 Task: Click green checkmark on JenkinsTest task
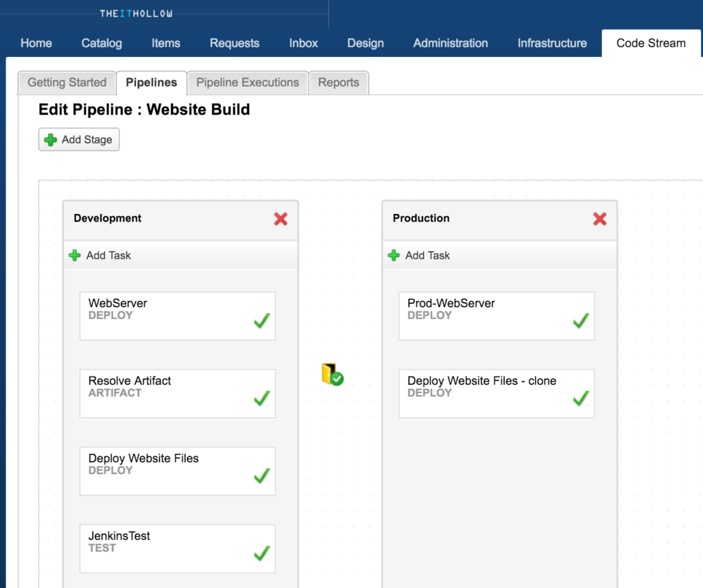click(x=262, y=553)
